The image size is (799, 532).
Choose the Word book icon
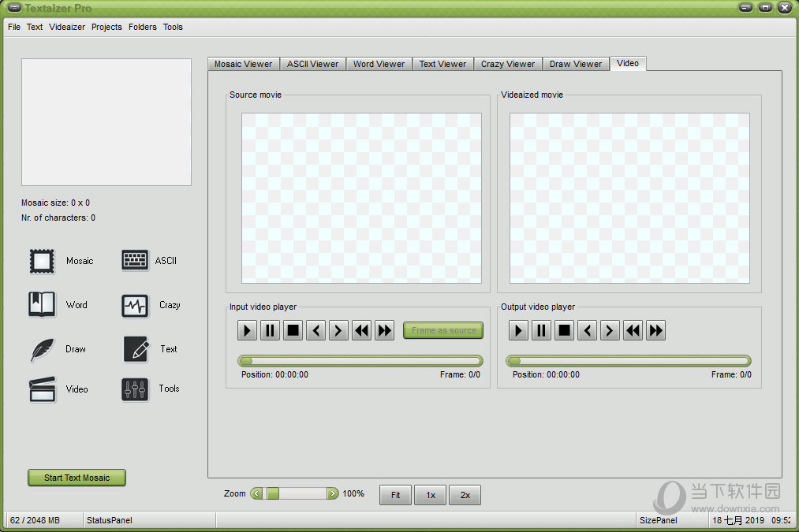(42, 304)
